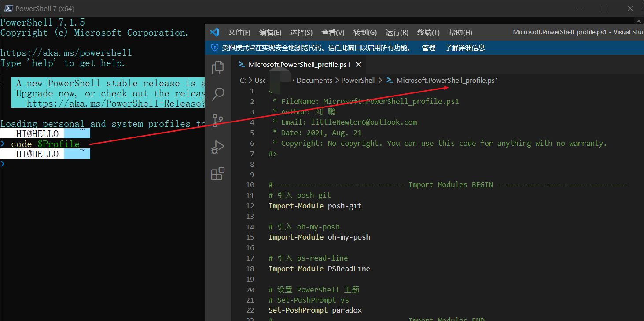Click the restricted mode shield icon
The image size is (644, 321).
[x=215, y=48]
